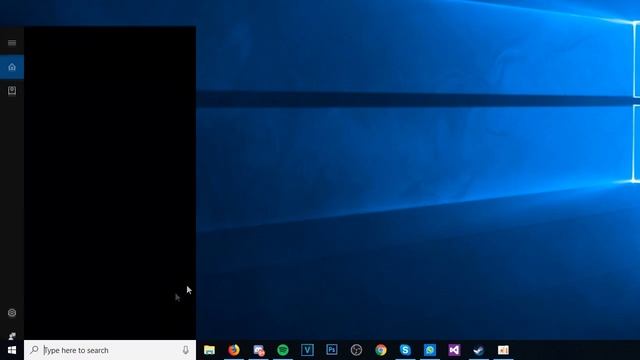The width and height of the screenshot is (640, 360).
Task: Open Steam from the taskbar
Action: click(x=479, y=350)
